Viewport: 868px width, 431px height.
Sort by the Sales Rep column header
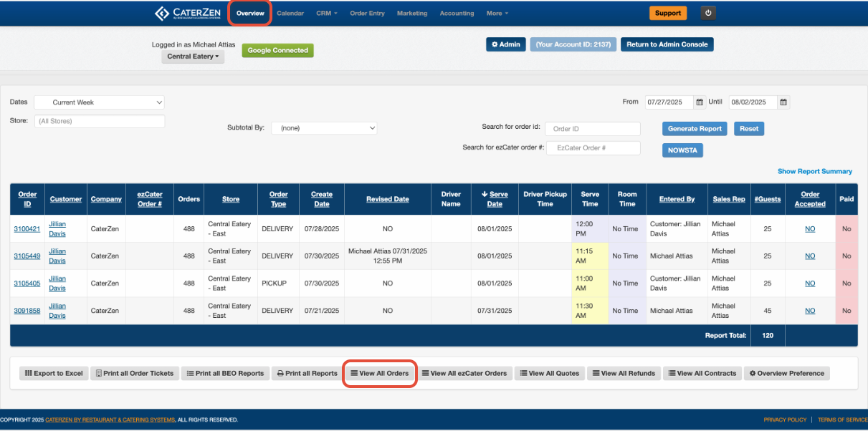[x=729, y=199]
